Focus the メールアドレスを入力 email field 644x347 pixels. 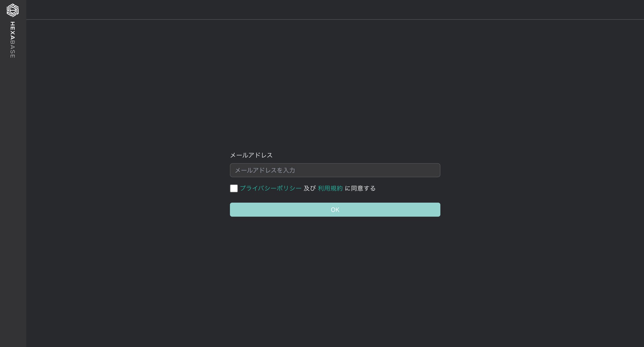[x=335, y=170]
